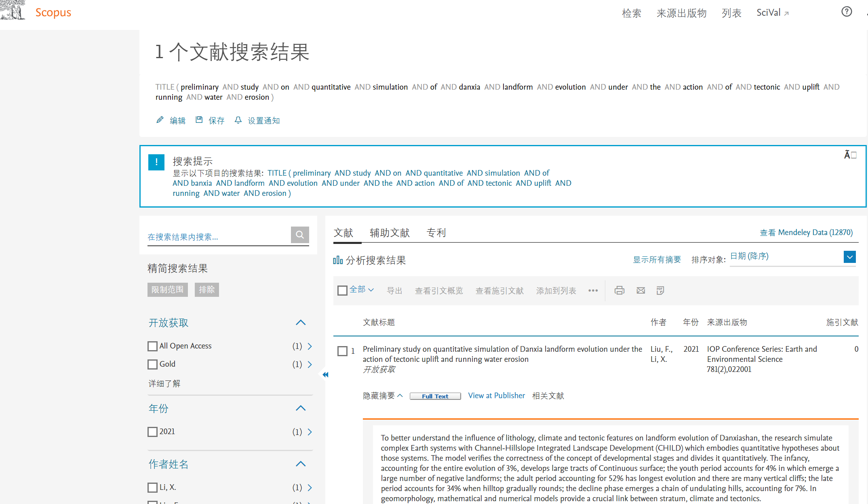
Task: Collapse the 开放获取 section
Action: click(301, 322)
